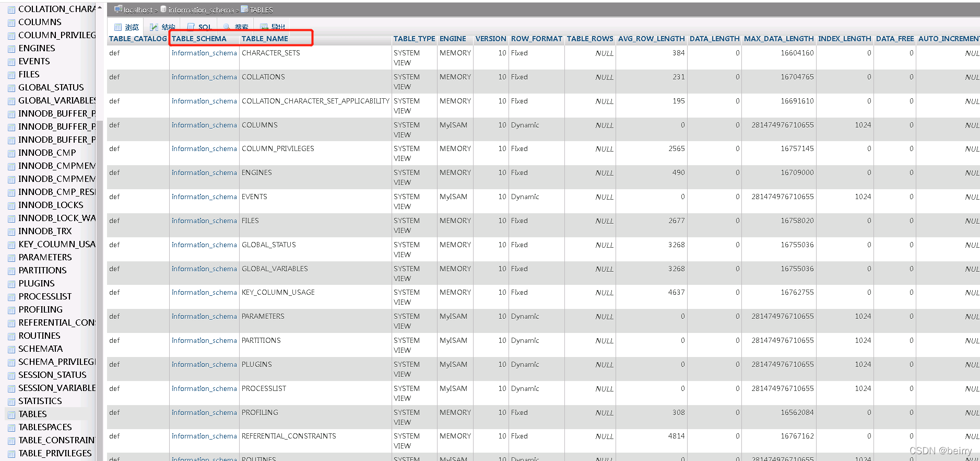Open the 导出 (Export) tab
This screenshot has height=461, width=980.
tap(273, 27)
